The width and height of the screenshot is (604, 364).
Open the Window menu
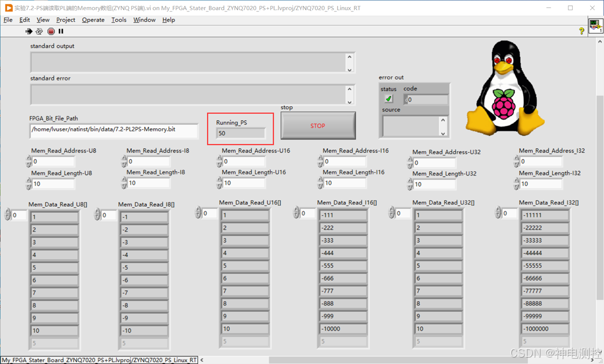pyautogui.click(x=144, y=19)
